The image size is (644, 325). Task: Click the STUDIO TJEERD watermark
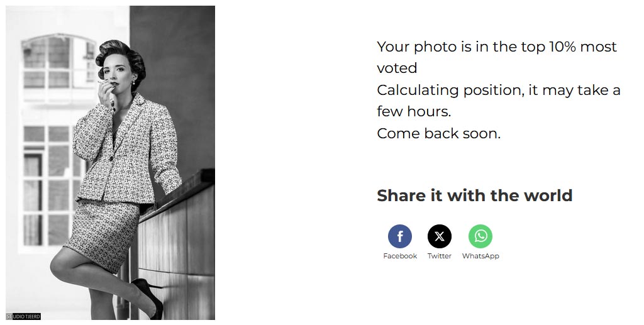(23, 316)
